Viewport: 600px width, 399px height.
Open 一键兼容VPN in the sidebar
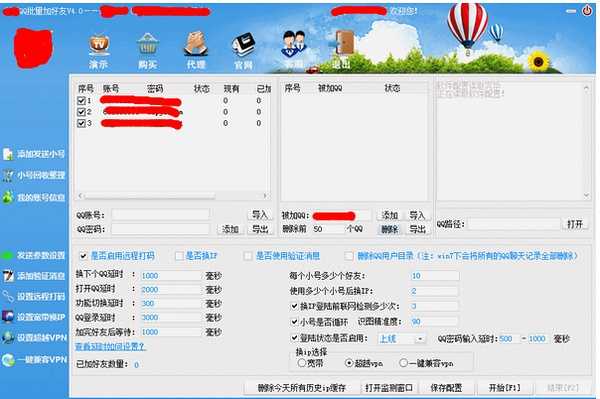point(34,360)
